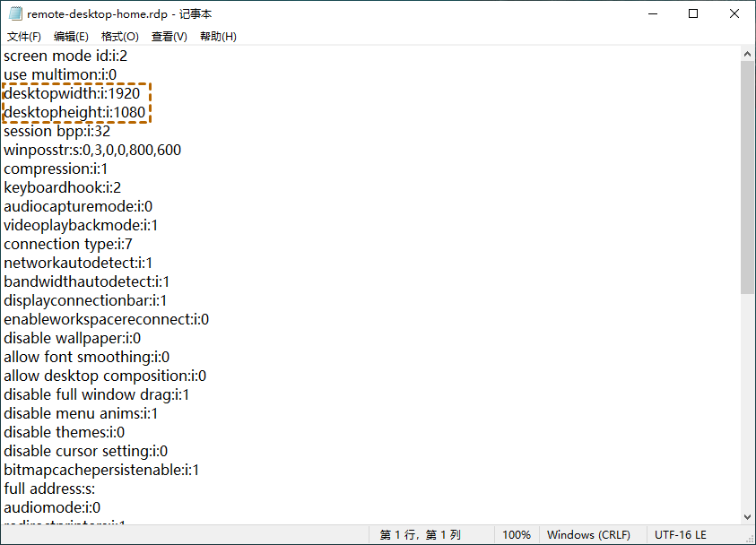Image resolution: width=756 pixels, height=545 pixels.
Task: Click the line 'desktopheight:i:1080'
Action: tap(74, 112)
